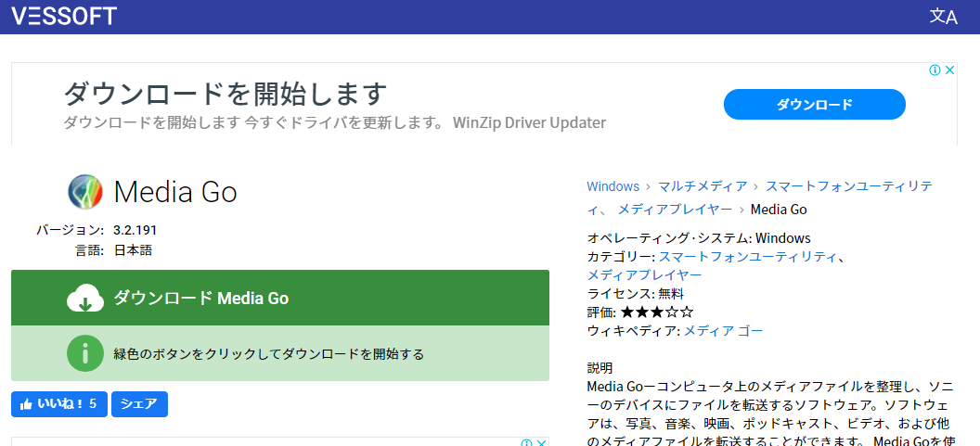The image size is (980, 446).
Task: Like the page with いいね！ button
Action: [x=59, y=404]
